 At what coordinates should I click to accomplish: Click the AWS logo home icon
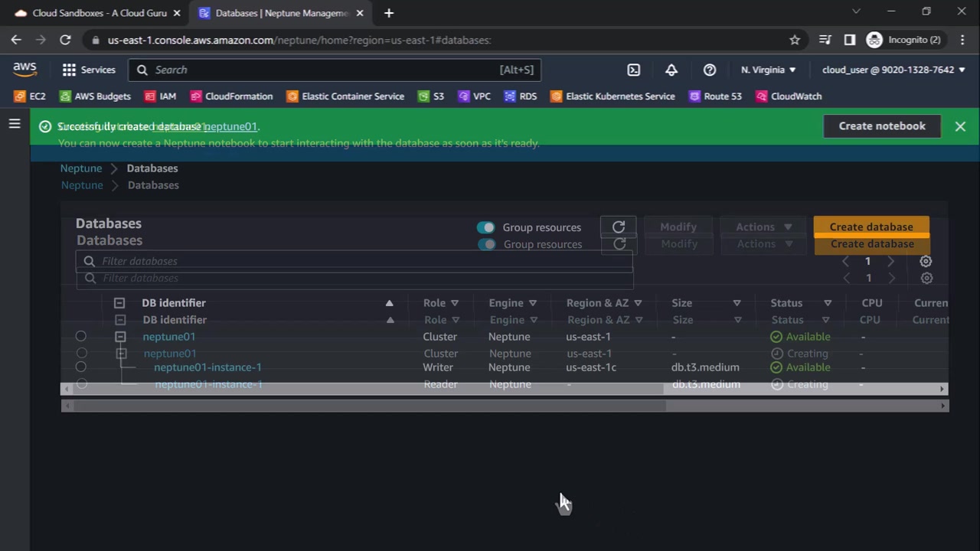tap(24, 70)
